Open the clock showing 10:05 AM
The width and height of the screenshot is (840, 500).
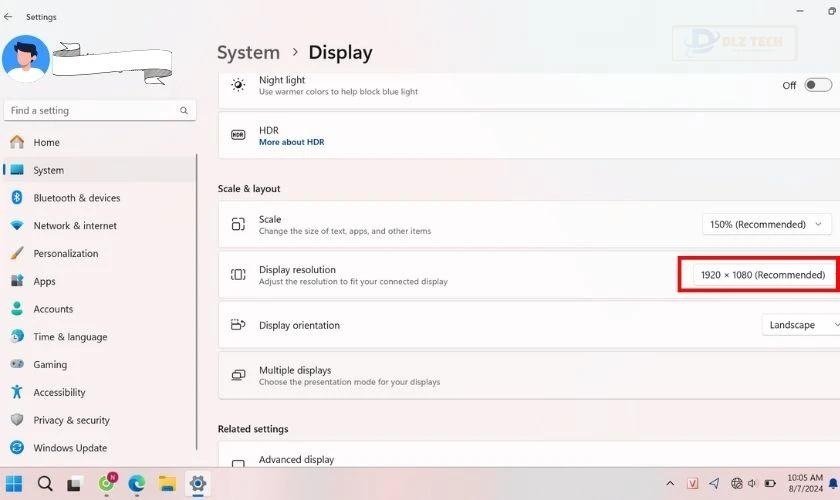coord(805,483)
